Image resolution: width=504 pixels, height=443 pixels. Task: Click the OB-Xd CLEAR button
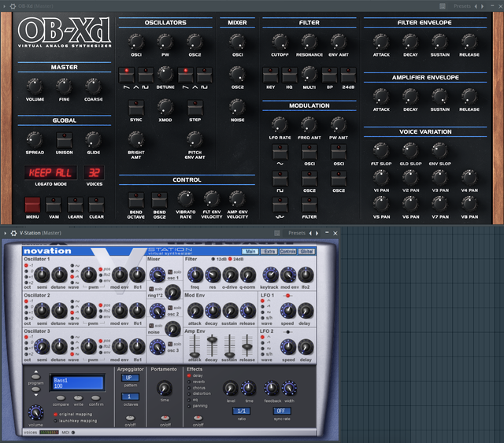tap(96, 205)
